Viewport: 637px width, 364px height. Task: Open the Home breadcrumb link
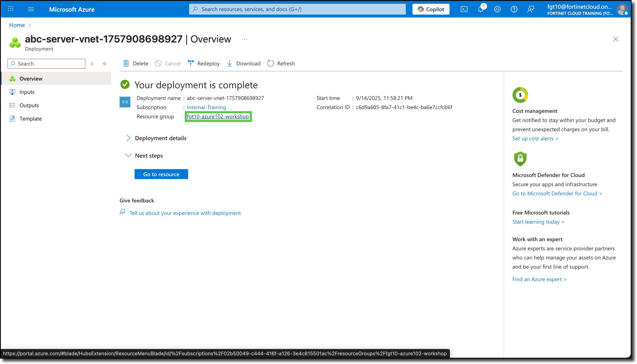17,25
